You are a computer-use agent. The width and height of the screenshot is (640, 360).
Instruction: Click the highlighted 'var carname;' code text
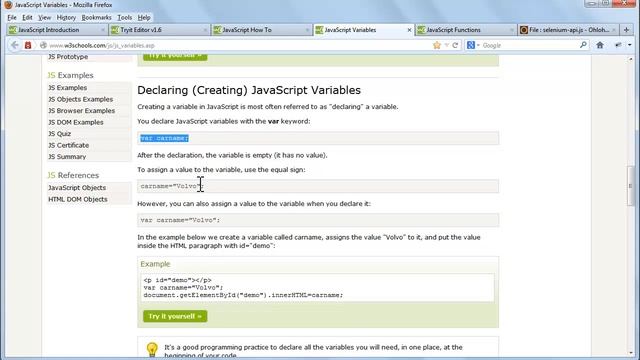[x=164, y=138]
